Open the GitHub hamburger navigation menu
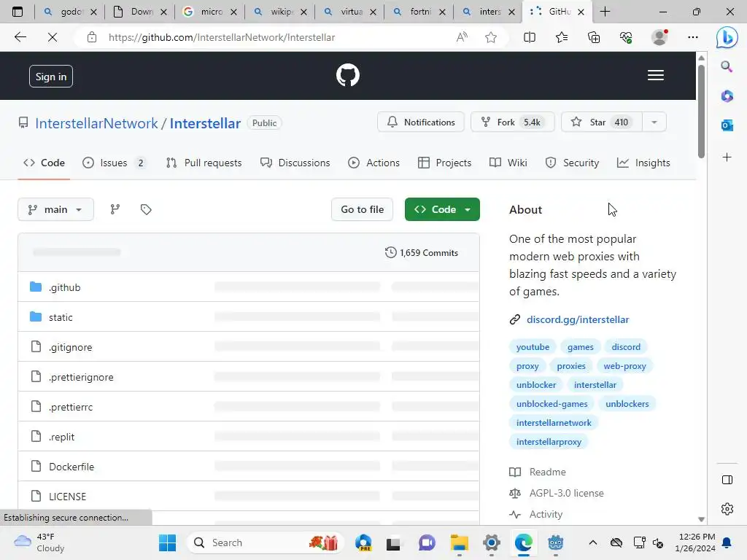Image resolution: width=747 pixels, height=560 pixels. click(x=656, y=75)
